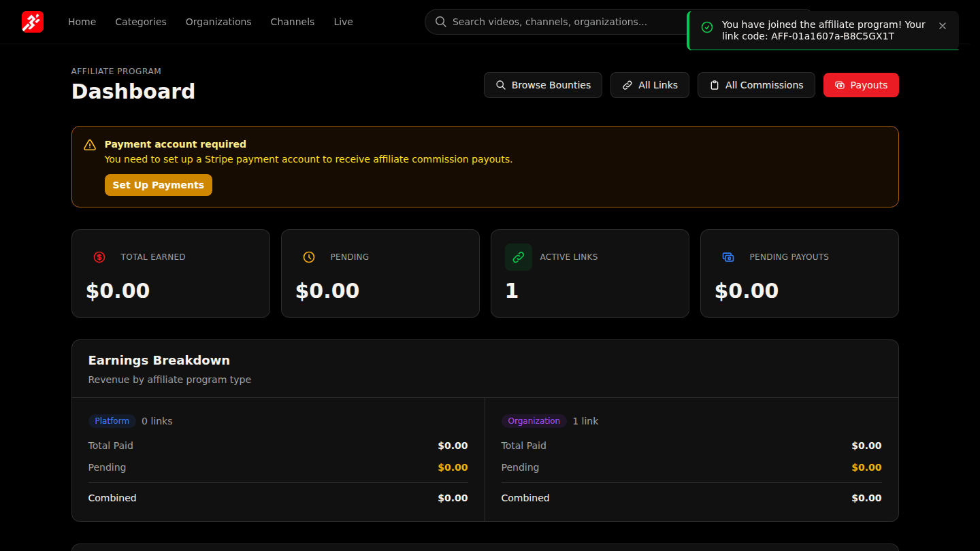
Task: Click 'Revenue by affiliate program type' subtitle
Action: click(x=169, y=380)
